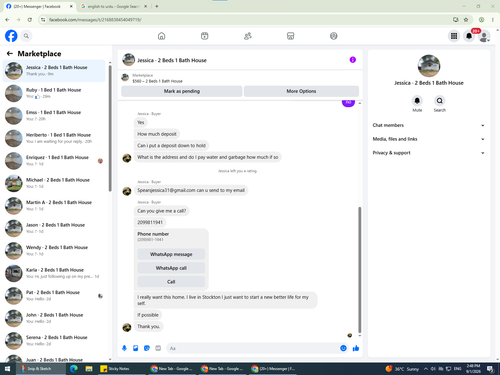Choose a sticker icon
This screenshot has width=500, height=375.
click(x=147, y=348)
